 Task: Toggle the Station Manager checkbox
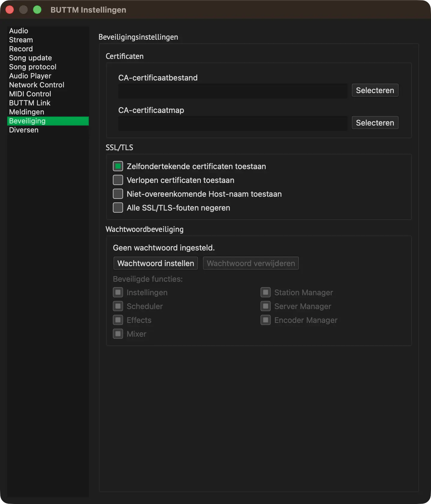pyautogui.click(x=266, y=292)
